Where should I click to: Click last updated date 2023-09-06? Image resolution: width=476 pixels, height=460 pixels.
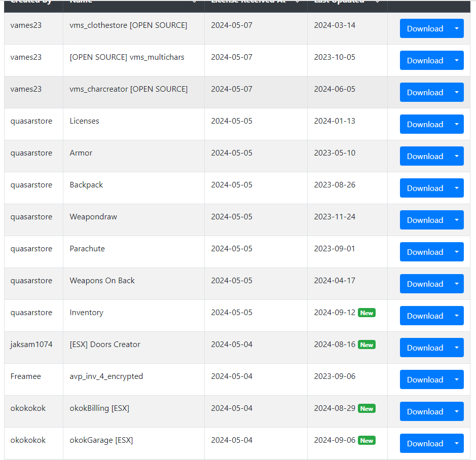(x=335, y=376)
